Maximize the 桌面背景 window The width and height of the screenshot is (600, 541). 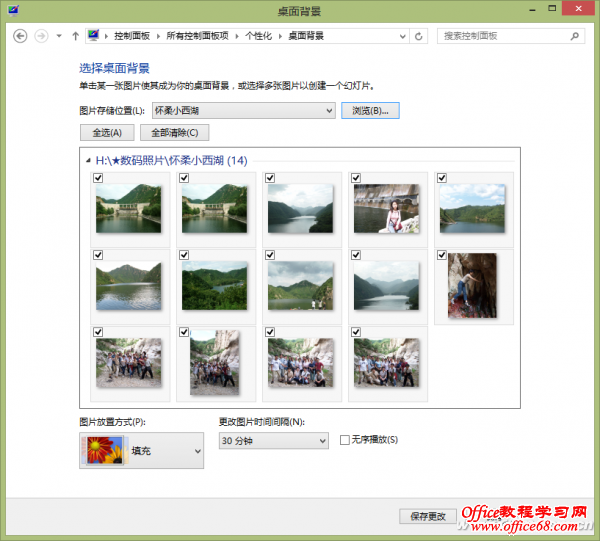coord(552,8)
